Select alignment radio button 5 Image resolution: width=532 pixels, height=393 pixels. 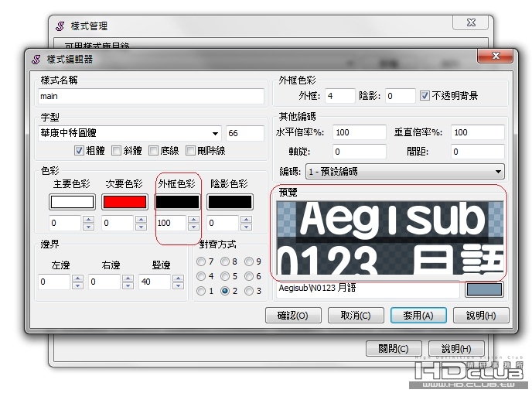[225, 276]
